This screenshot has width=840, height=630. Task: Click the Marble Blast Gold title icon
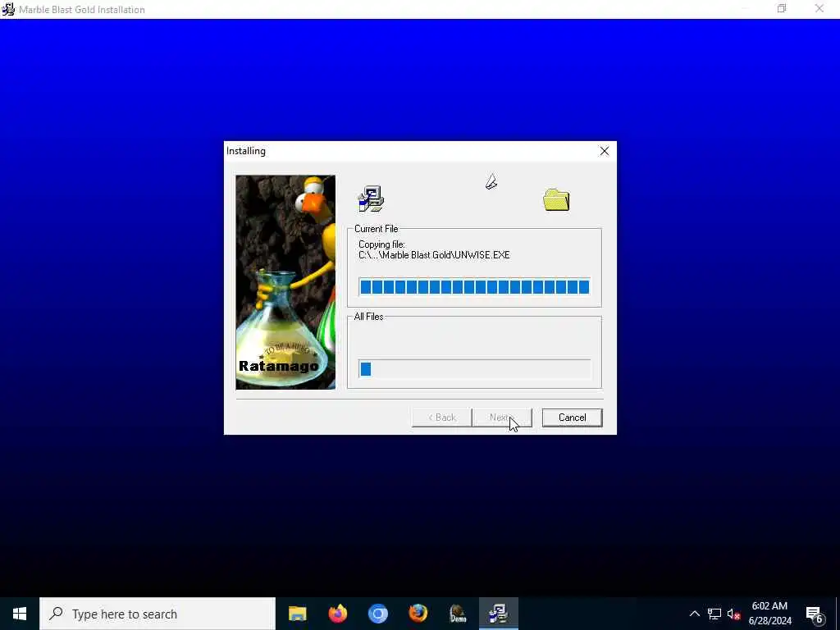tap(8, 9)
